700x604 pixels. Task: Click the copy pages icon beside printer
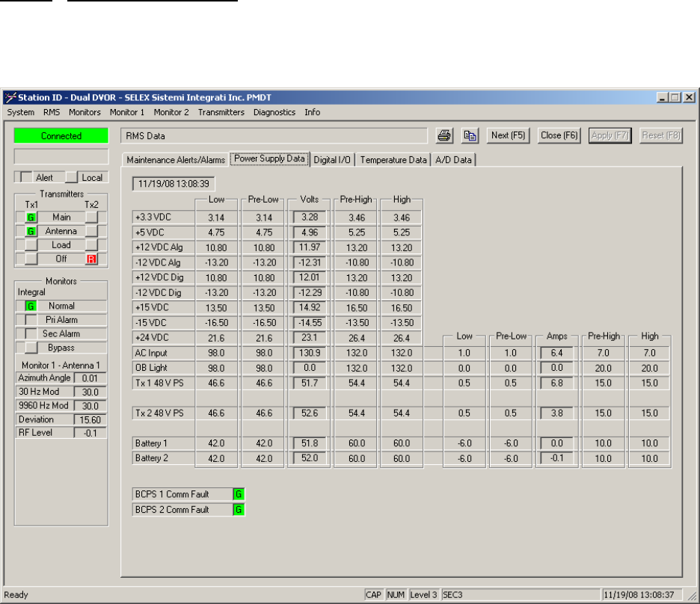(470, 135)
